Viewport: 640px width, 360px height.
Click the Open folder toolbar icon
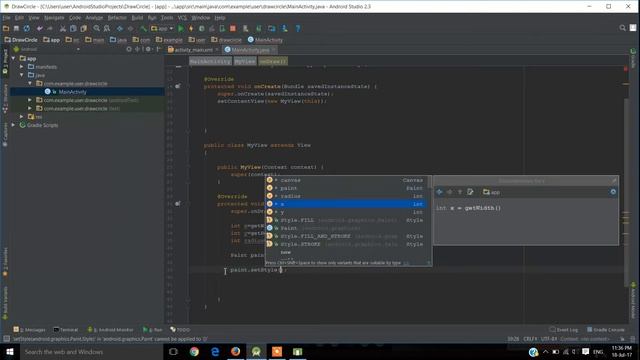[6, 29]
